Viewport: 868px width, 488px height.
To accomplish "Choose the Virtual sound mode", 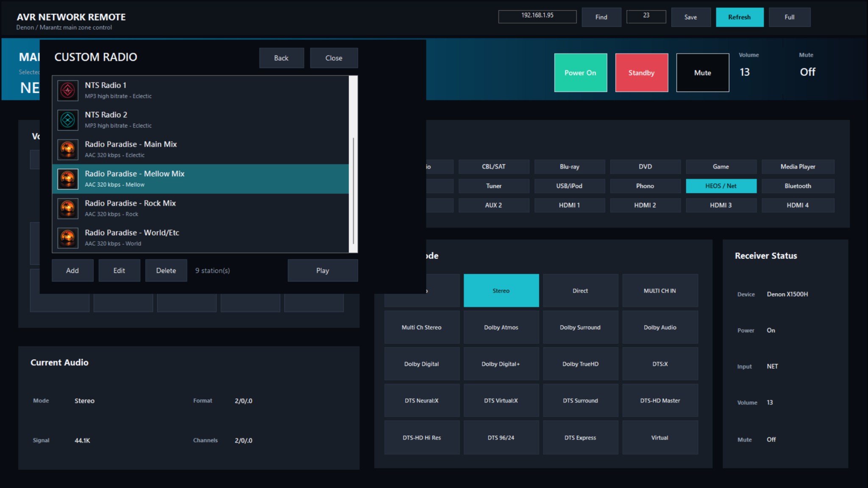I will pos(660,438).
